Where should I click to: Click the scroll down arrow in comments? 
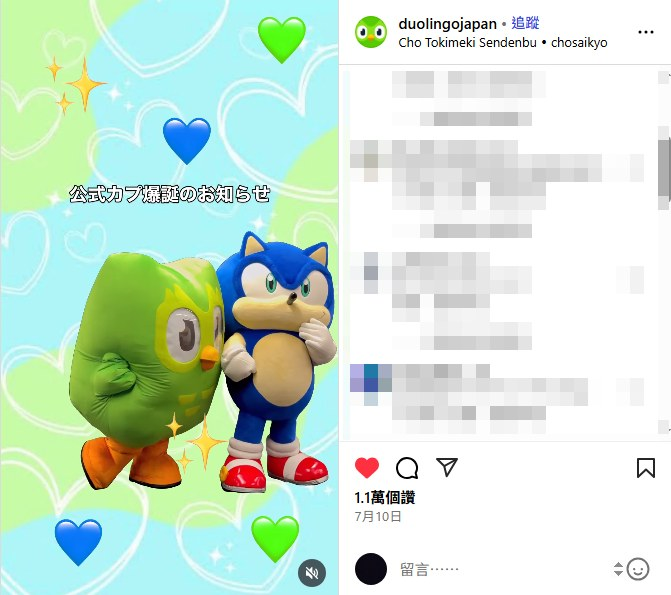(x=664, y=427)
